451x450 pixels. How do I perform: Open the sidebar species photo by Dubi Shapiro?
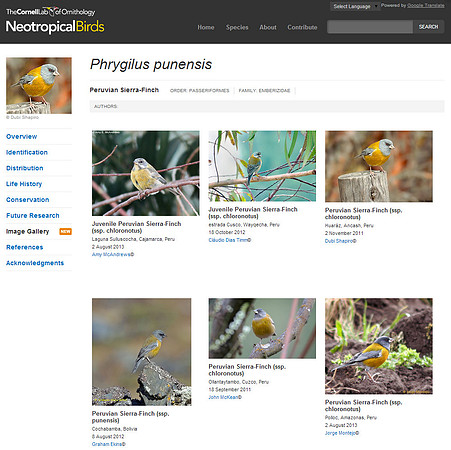coord(39,86)
